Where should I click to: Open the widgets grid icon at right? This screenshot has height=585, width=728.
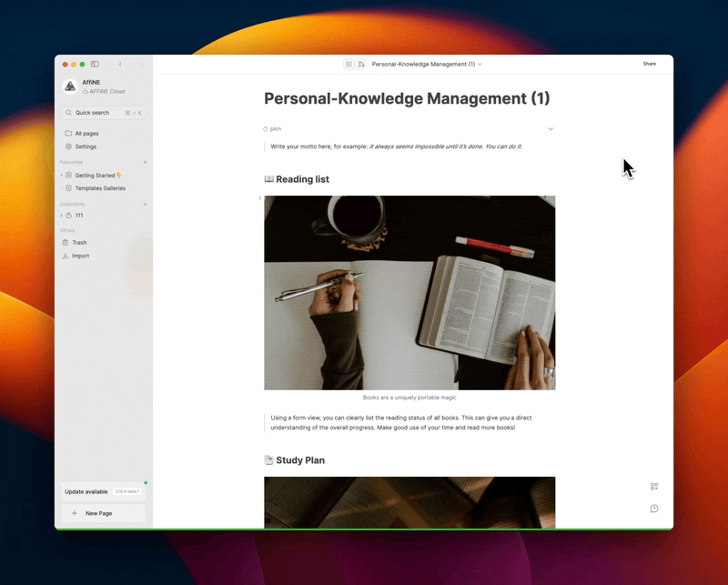(x=654, y=486)
